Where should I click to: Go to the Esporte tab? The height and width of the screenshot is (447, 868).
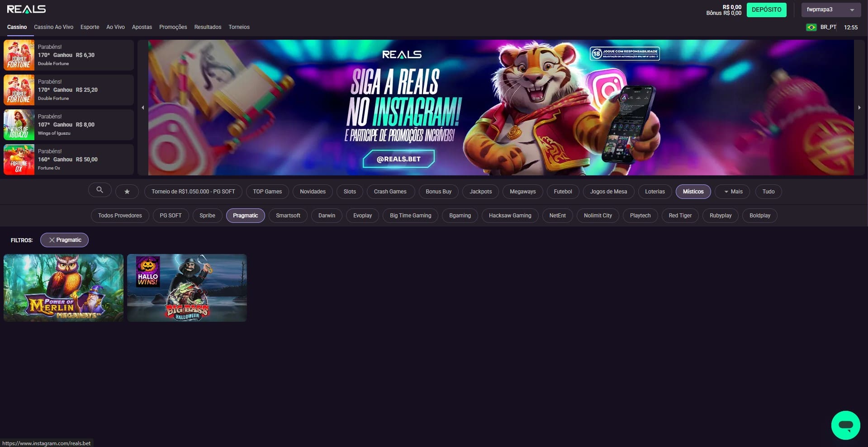click(90, 27)
